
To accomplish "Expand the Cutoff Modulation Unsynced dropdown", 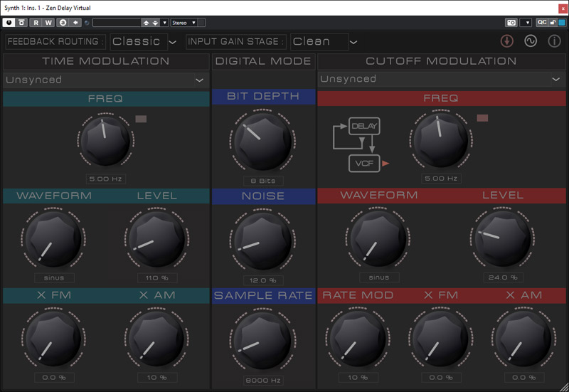I will tap(442, 80).
